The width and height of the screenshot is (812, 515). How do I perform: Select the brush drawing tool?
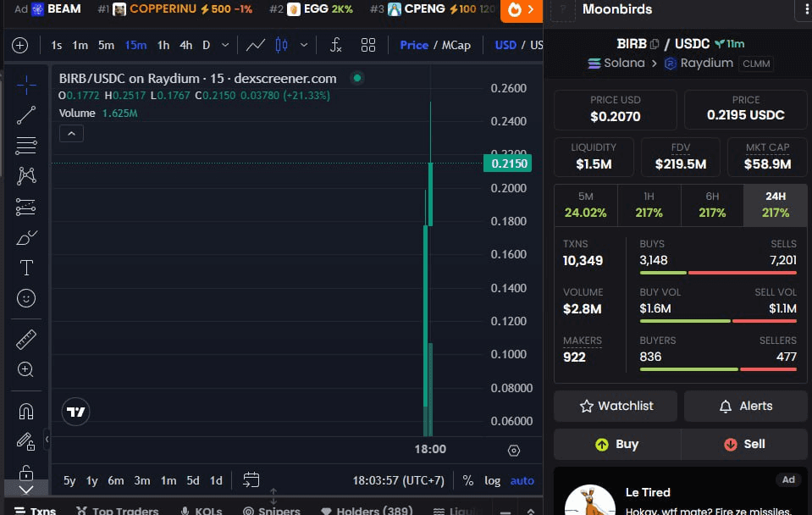point(26,238)
